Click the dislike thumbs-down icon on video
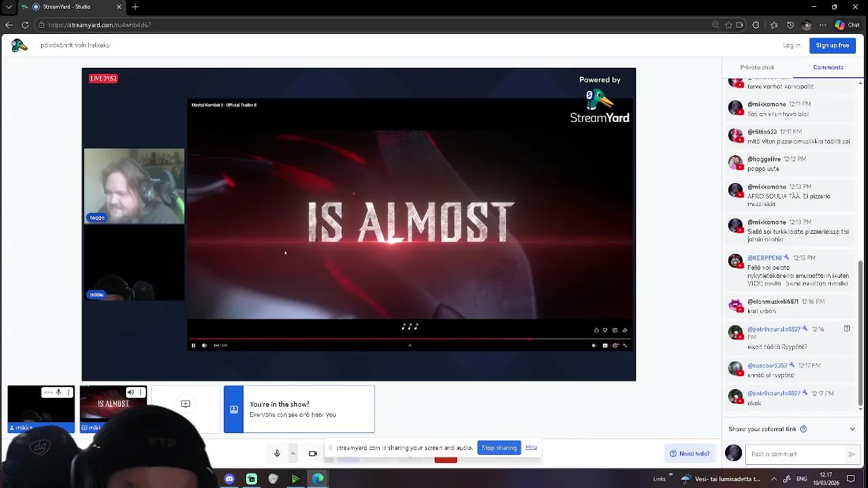The image size is (868, 488). pyautogui.click(x=605, y=330)
